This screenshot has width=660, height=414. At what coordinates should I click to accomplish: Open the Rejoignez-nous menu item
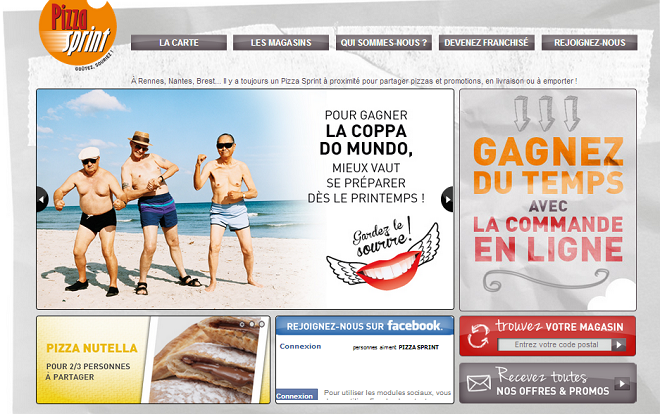point(589,42)
